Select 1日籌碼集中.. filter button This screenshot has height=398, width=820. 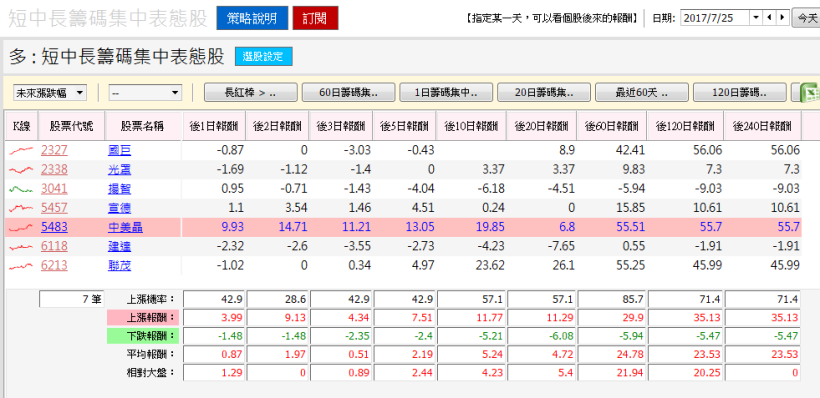[x=446, y=93]
